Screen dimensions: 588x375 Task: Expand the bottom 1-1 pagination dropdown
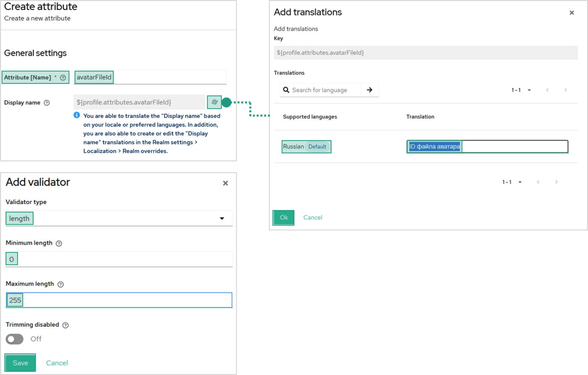512,182
